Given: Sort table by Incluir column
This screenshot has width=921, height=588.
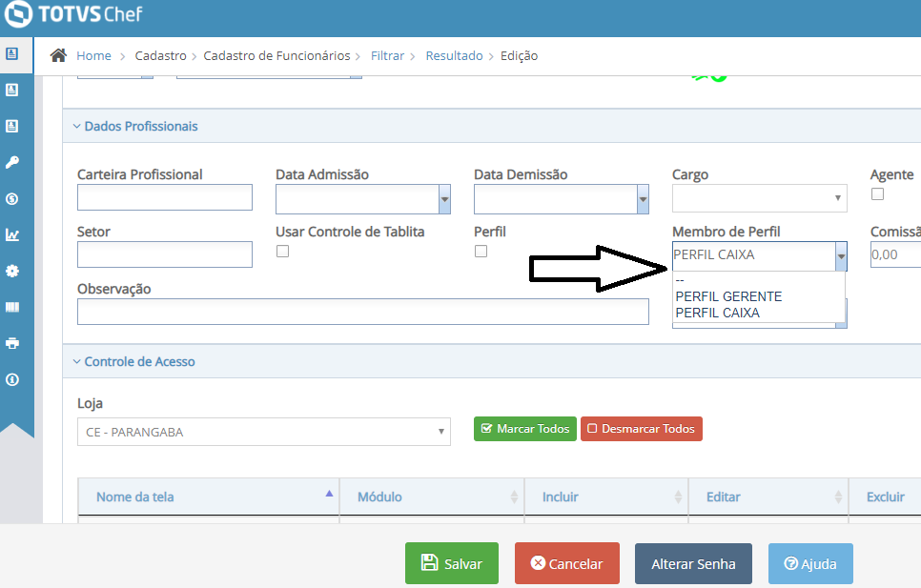Looking at the screenshot, I should coord(606,497).
